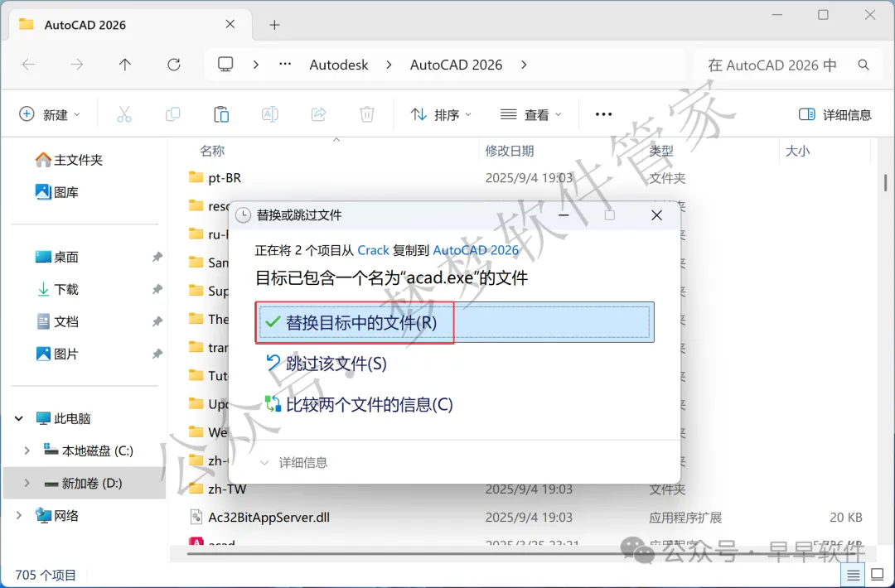The width and height of the screenshot is (895, 588).
Task: Open the View (查看) dropdown
Action: [x=531, y=114]
